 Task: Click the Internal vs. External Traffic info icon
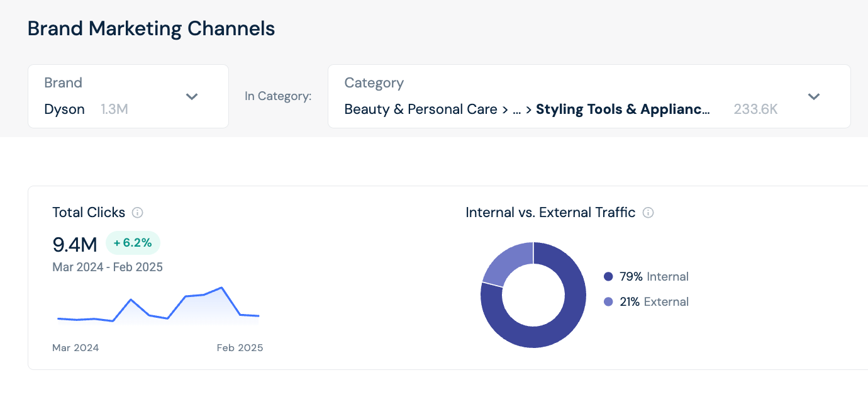pos(648,213)
